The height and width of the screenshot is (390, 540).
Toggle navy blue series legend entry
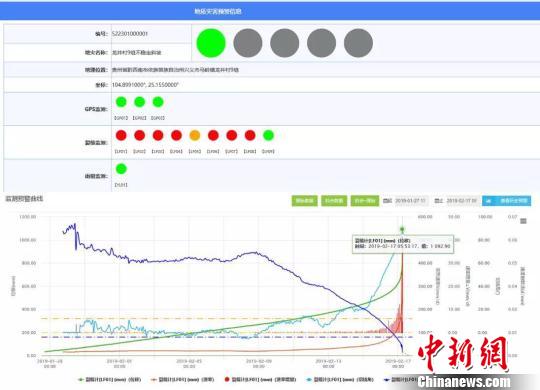click(x=401, y=379)
